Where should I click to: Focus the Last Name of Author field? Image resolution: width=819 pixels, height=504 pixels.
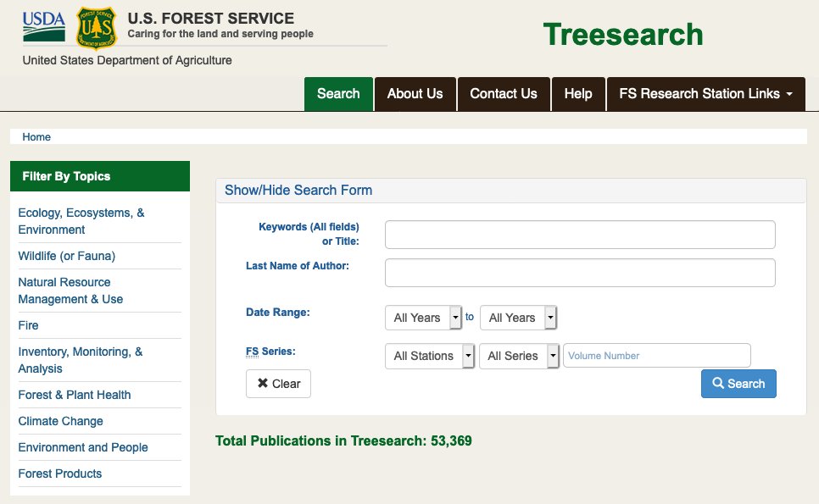pos(580,273)
